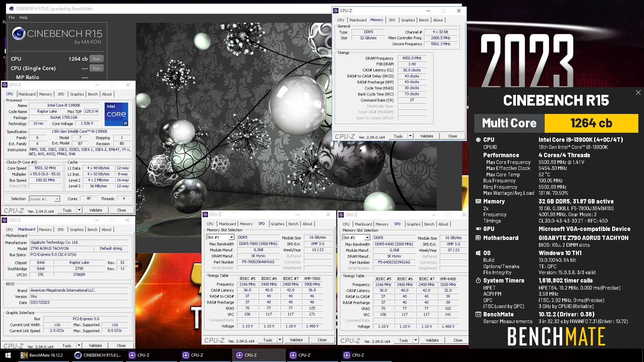Click the XMP-6400 voltage 1.400 V cell

448,326
